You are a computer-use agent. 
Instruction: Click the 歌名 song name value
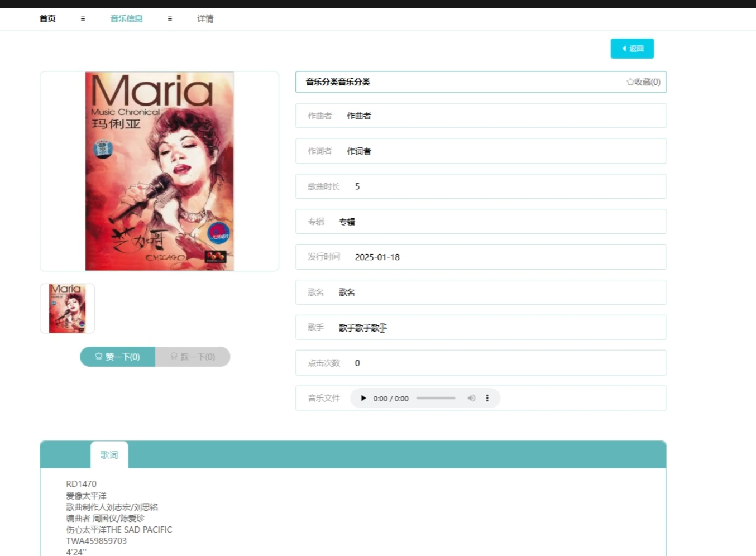click(x=347, y=292)
